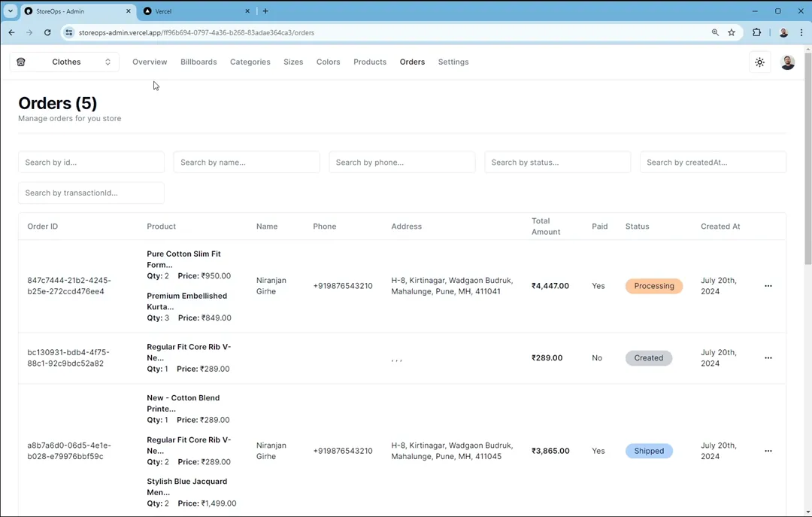The height and width of the screenshot is (517, 812).
Task: Navigate to Categories
Action: (250, 62)
